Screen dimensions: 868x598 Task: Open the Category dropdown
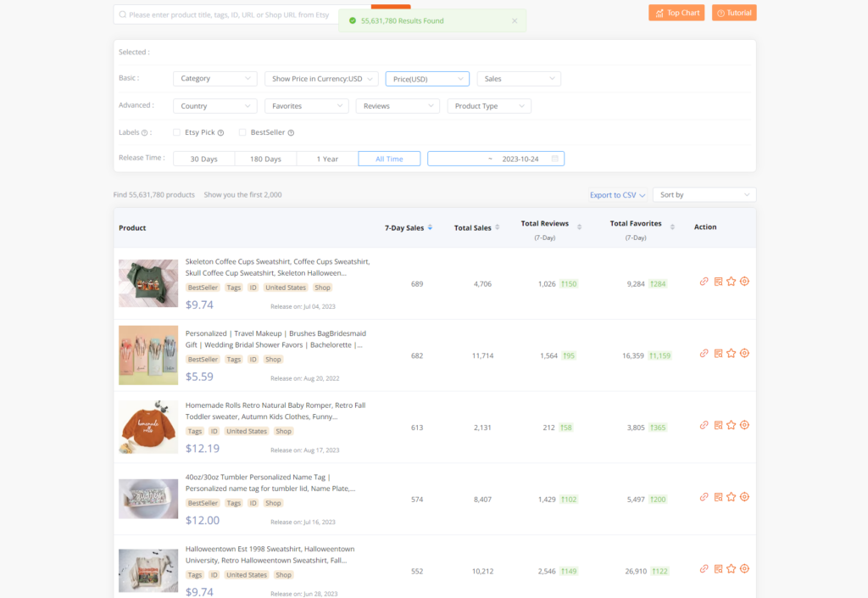pyautogui.click(x=214, y=79)
